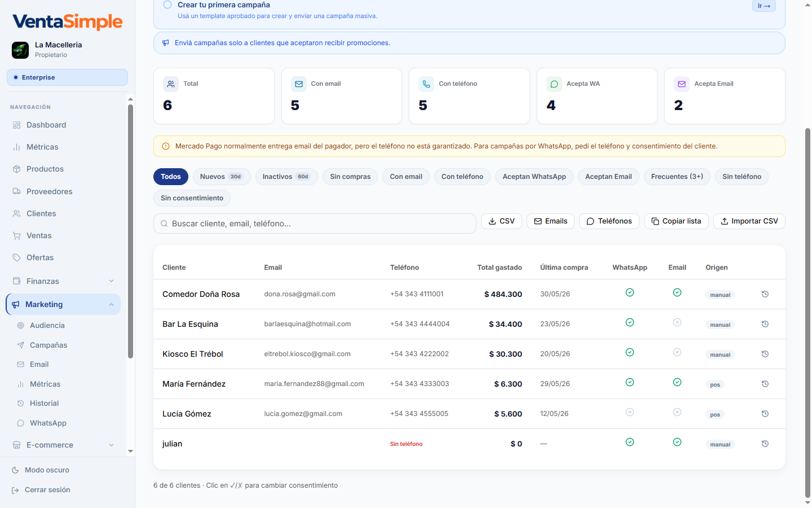The image size is (812, 508).
Task: Apply the Sin teléfono filter chip
Action: (x=742, y=177)
